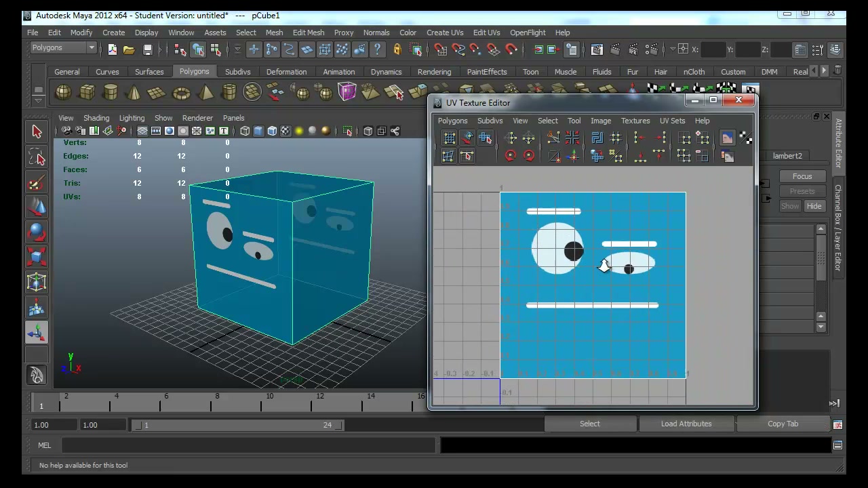Viewport: 868px width, 488px height.
Task: Toggle Dim Image in UV Texture Editor
Action: click(x=727, y=157)
